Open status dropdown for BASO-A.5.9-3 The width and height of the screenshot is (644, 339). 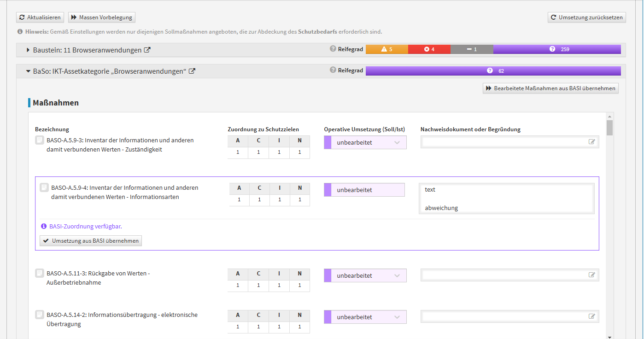coord(365,143)
